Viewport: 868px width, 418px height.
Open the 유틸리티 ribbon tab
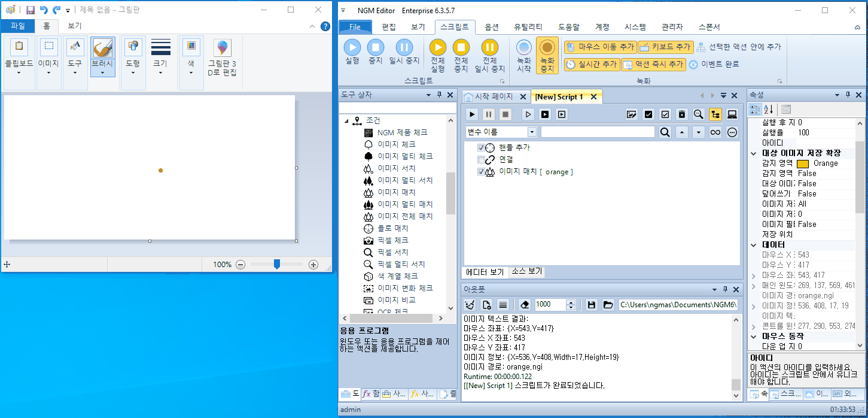(x=528, y=27)
